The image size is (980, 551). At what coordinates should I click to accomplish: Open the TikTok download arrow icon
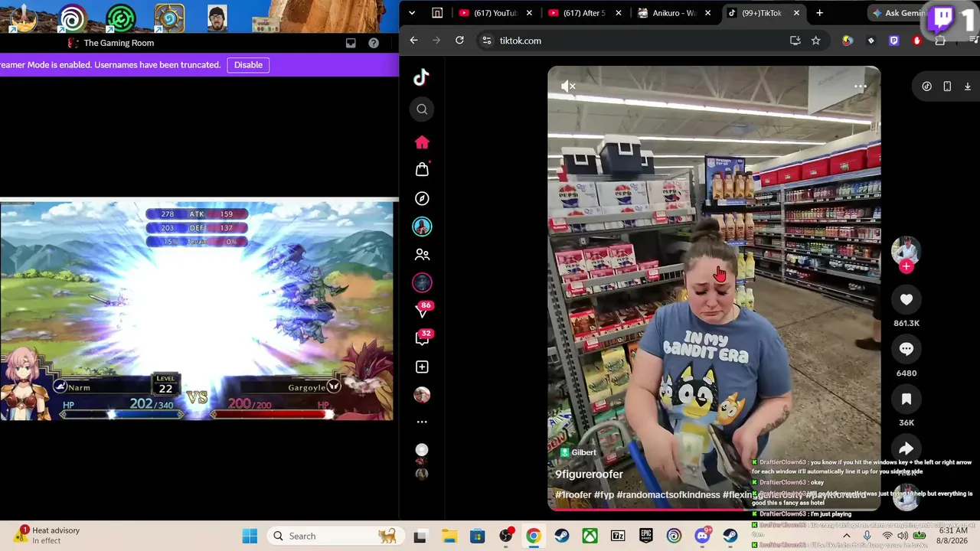click(968, 86)
